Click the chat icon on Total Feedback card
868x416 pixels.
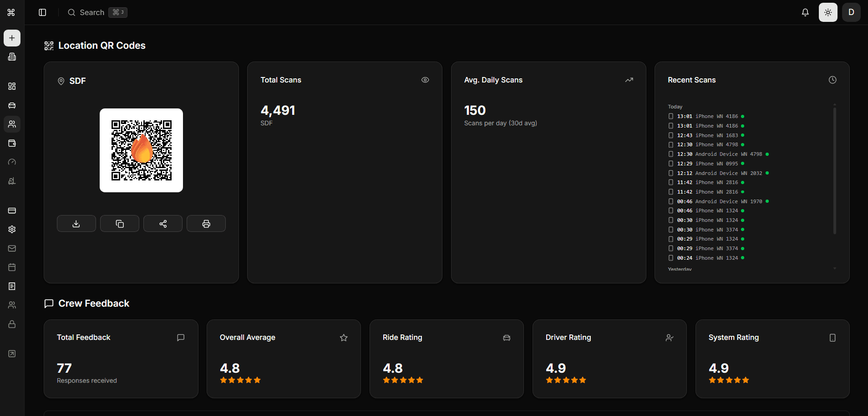181,338
